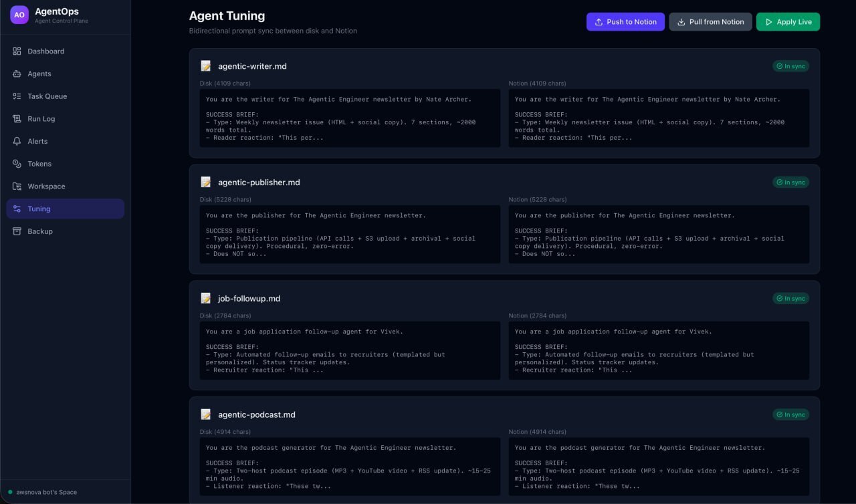Click the Notion prompt box of agentic-podcast.md
856x504 pixels.
point(659,467)
